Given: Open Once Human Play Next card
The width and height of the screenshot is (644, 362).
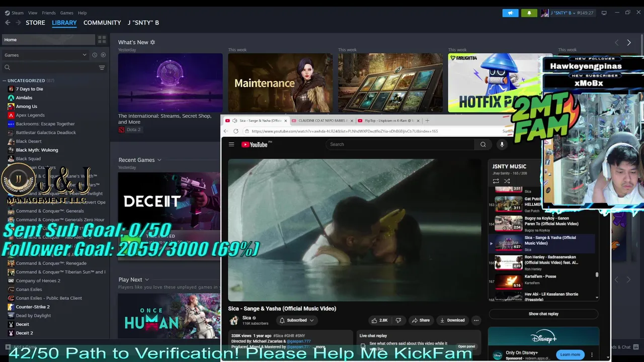Looking at the screenshot, I should (169, 316).
